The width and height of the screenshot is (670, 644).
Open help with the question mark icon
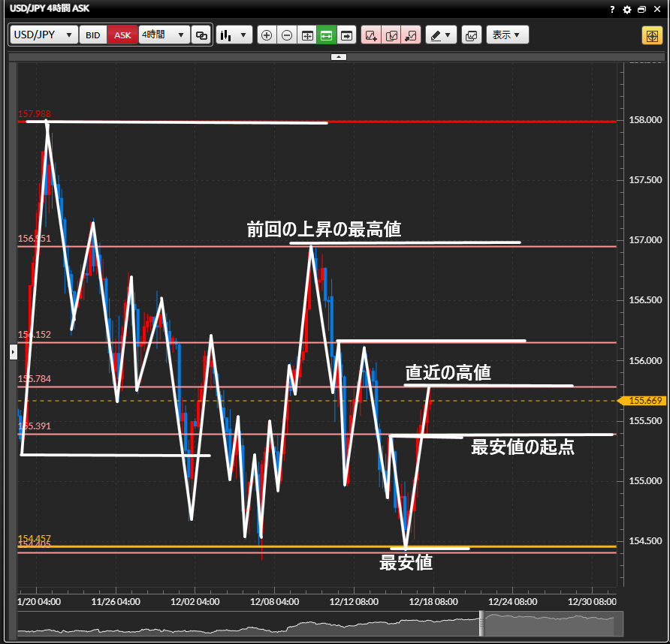pos(613,10)
